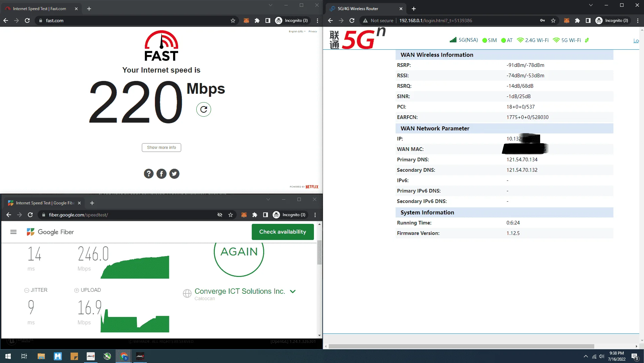Image resolution: width=644 pixels, height=363 pixels.
Task: Open tab search chevron in the fast.com window
Action: pyautogui.click(x=271, y=5)
